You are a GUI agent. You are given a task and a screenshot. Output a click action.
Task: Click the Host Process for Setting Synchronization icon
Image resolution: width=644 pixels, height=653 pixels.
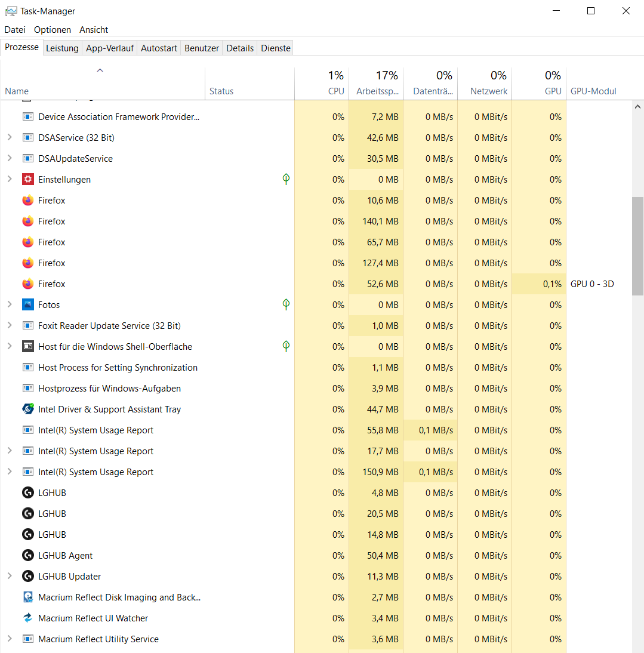(x=28, y=367)
